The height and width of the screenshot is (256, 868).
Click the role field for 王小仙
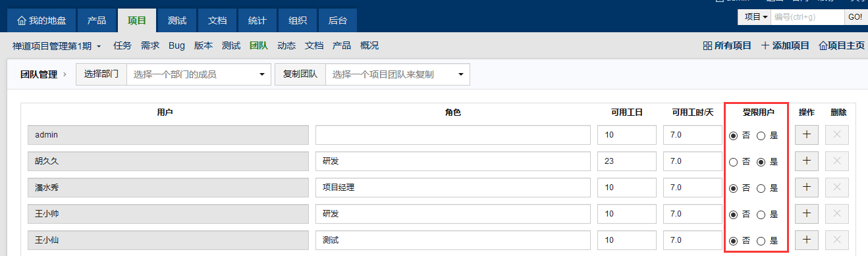(453, 240)
